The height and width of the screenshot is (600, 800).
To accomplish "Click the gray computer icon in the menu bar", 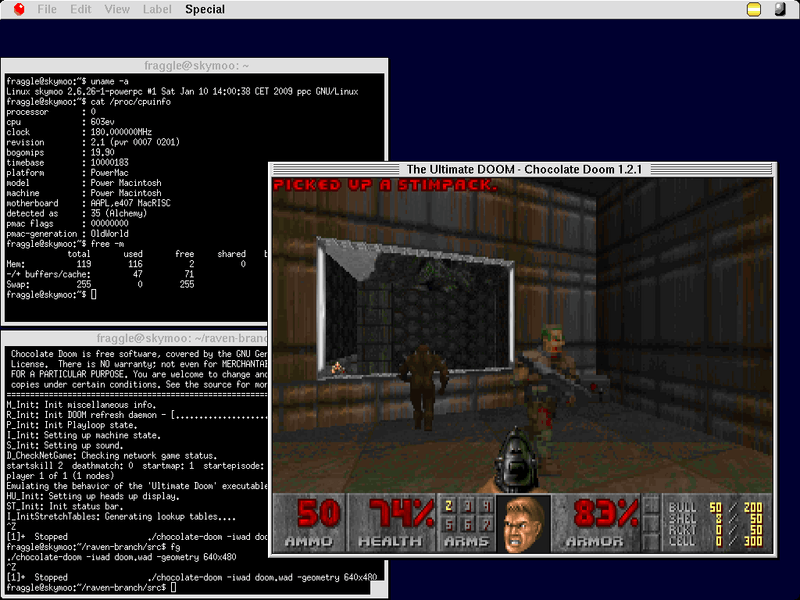I will [780, 9].
